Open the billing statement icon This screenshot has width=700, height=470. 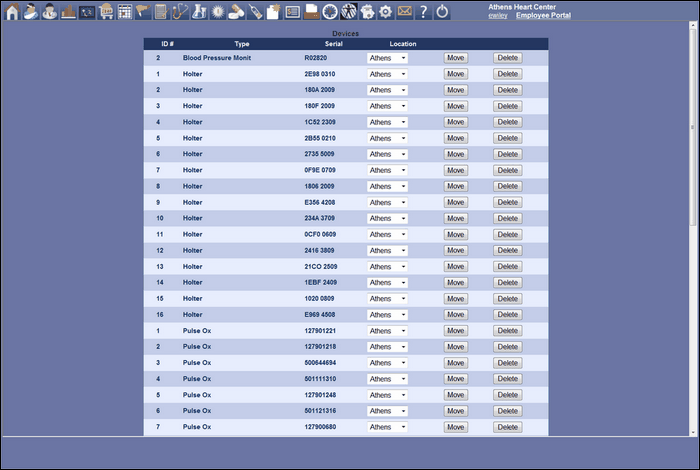(x=292, y=12)
